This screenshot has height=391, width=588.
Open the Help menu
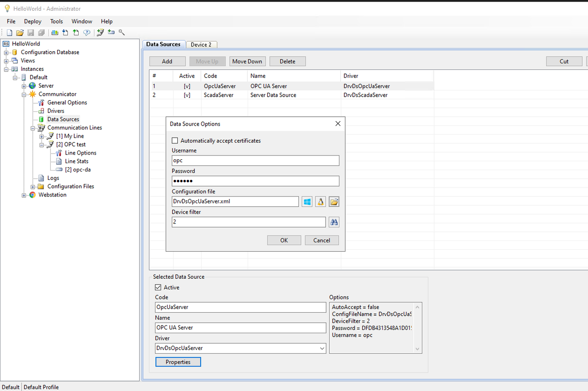coord(106,22)
